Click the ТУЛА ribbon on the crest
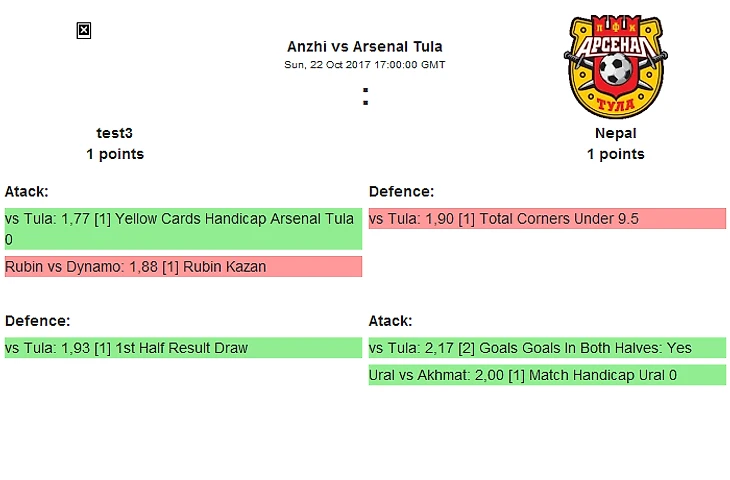This screenshot has height=480, width=730. coord(615,104)
